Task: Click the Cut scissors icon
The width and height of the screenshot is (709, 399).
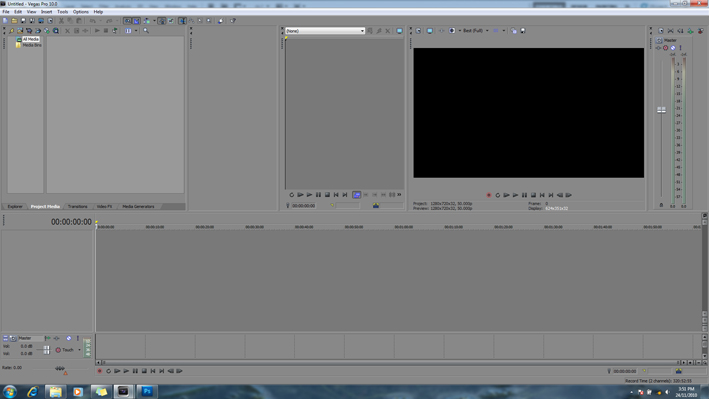Action: (61, 21)
